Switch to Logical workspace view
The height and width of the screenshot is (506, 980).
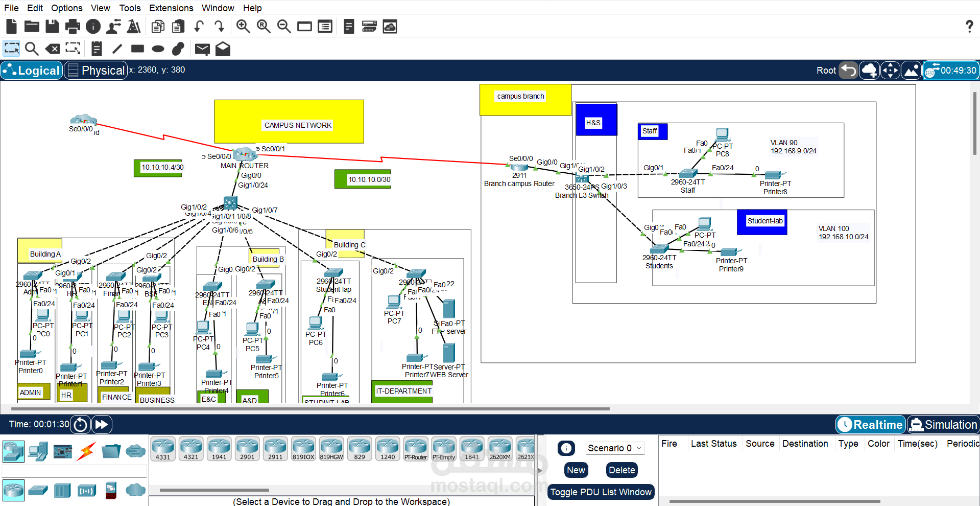(32, 71)
